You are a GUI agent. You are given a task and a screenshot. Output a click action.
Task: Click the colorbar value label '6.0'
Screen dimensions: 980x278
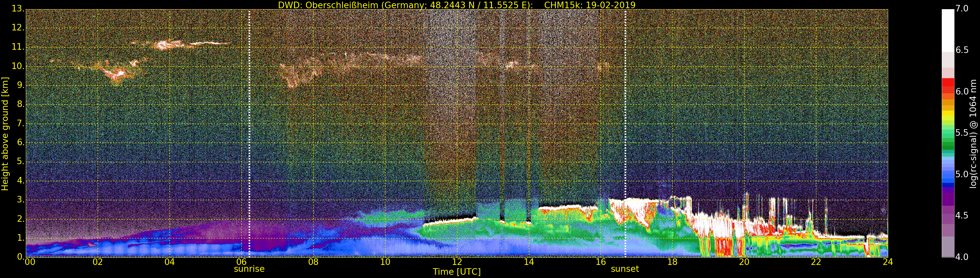click(962, 91)
